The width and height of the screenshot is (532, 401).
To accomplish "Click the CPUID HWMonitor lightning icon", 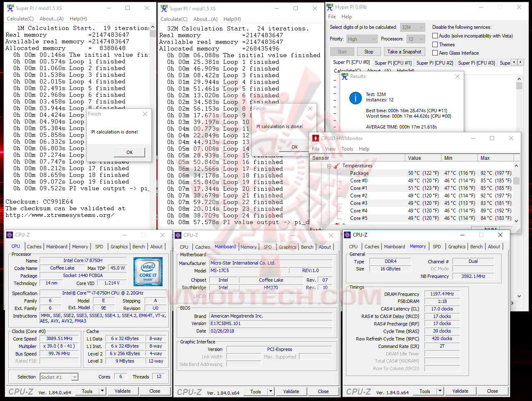I will click(x=316, y=138).
